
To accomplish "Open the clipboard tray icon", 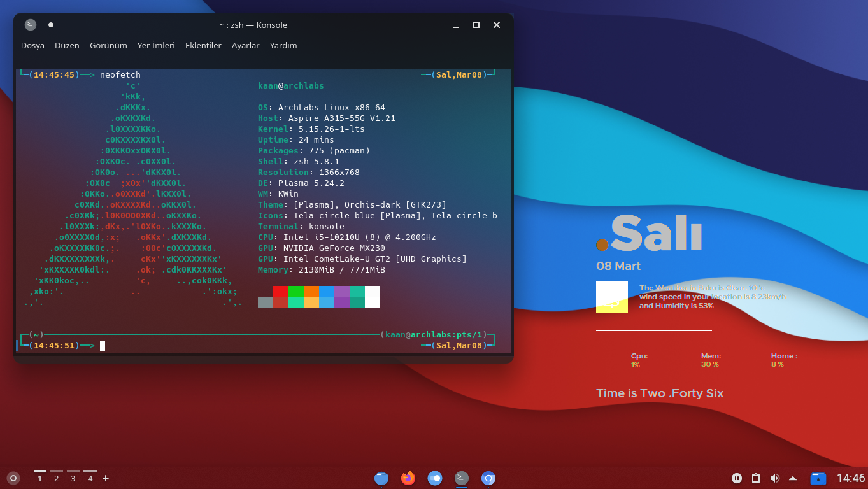I will tap(756, 478).
